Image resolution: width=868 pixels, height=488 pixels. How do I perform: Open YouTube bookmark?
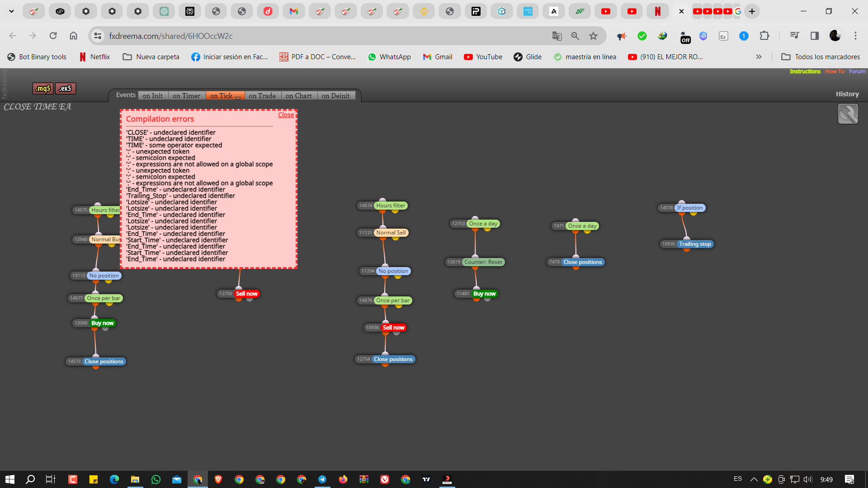tap(483, 56)
